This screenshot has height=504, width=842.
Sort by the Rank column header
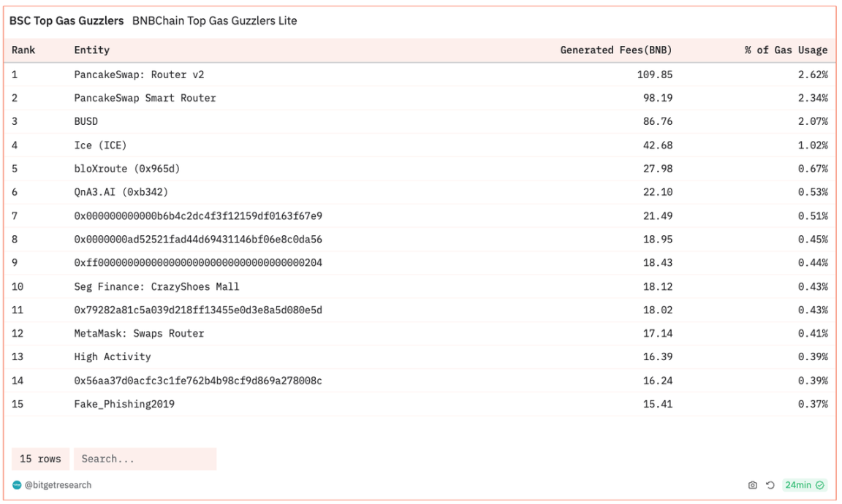(x=23, y=50)
